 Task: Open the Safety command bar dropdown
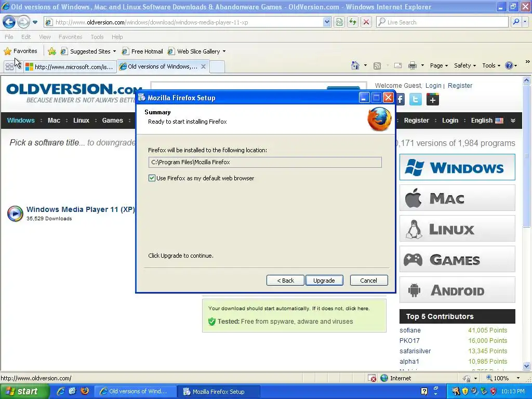tap(465, 65)
